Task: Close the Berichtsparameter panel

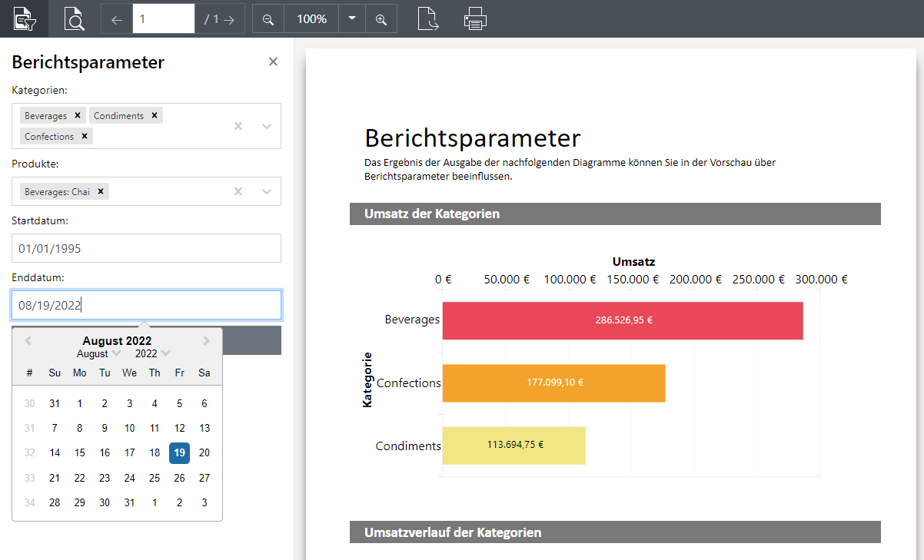Action: tap(273, 62)
